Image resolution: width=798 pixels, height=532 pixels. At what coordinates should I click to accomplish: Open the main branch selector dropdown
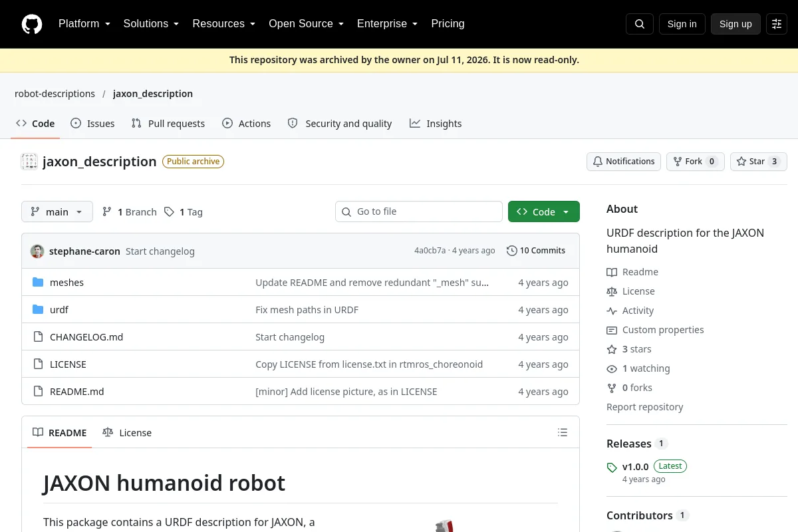(57, 211)
